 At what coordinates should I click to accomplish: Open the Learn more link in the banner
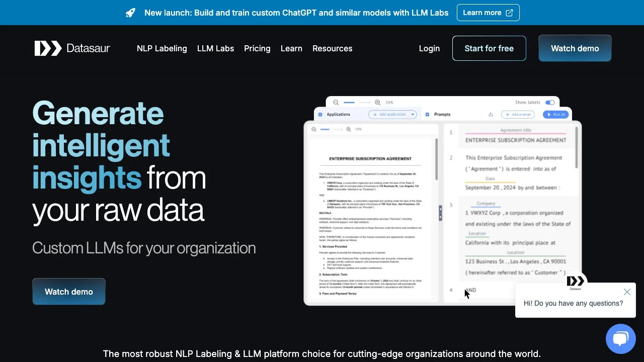[488, 13]
